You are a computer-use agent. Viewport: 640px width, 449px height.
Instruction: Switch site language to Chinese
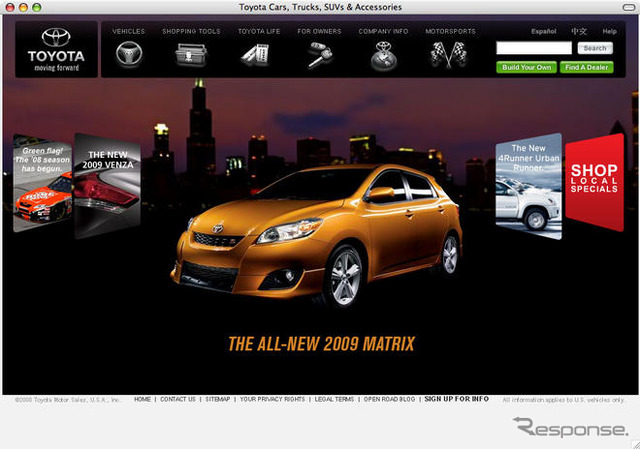(579, 31)
